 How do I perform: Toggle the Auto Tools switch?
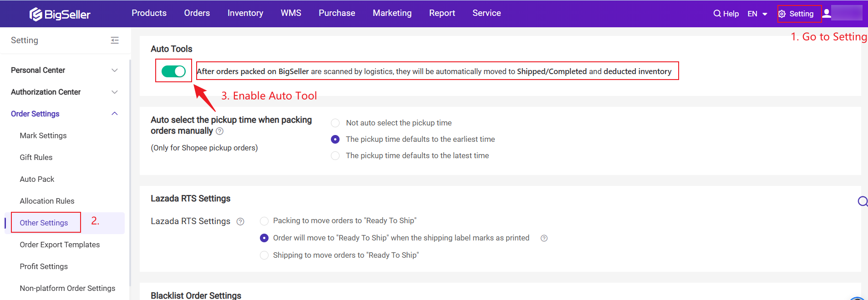(x=173, y=71)
